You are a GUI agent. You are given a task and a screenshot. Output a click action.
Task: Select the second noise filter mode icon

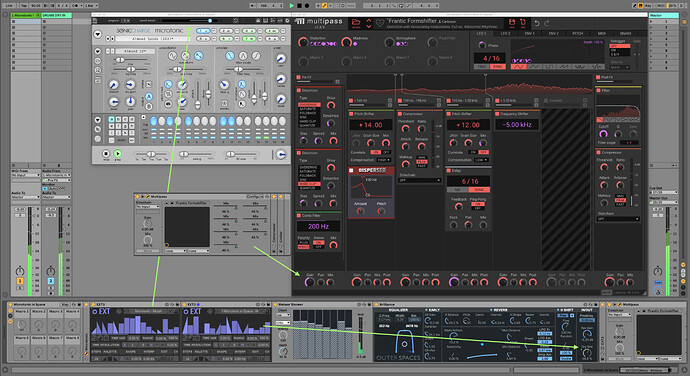pyautogui.click(x=243, y=56)
